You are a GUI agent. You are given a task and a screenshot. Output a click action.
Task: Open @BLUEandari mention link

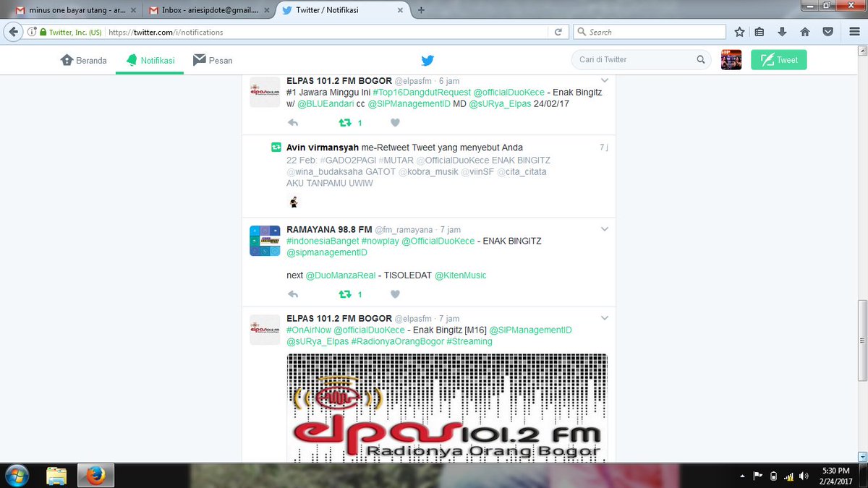pyautogui.click(x=325, y=104)
